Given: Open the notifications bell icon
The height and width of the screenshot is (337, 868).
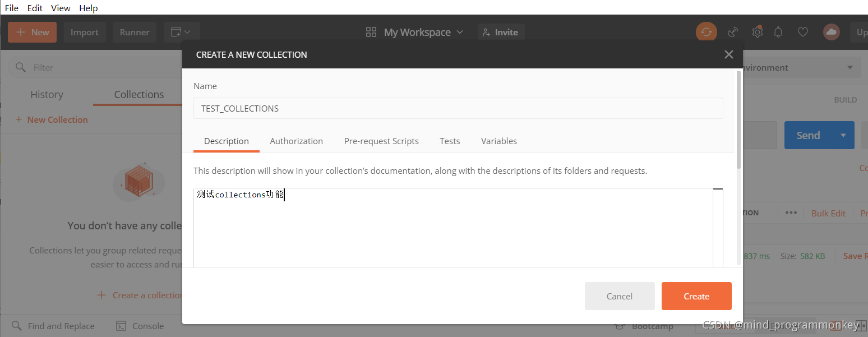Looking at the screenshot, I should 778,33.
